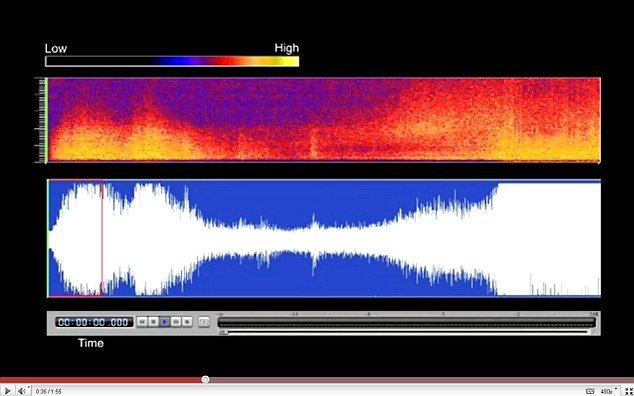
Task: Click the audio level meter bar
Action: (x=406, y=322)
